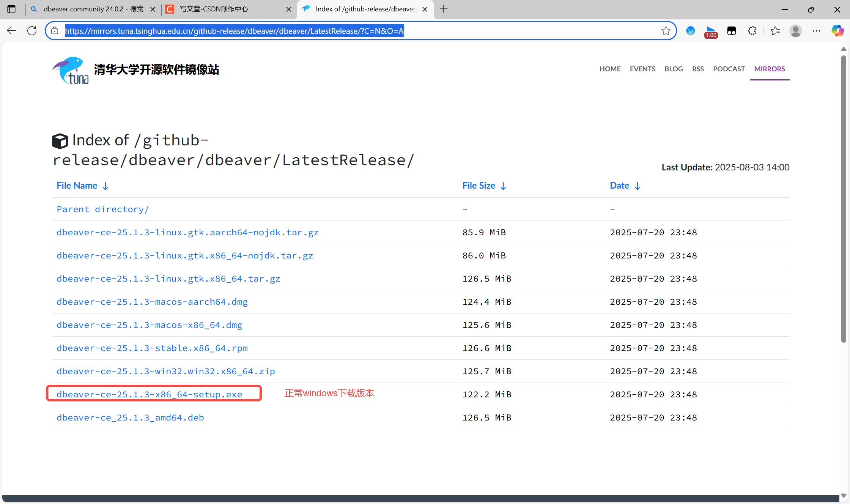Open the blue bird extension icon
Screen dimensions: 850x504
[691, 31]
